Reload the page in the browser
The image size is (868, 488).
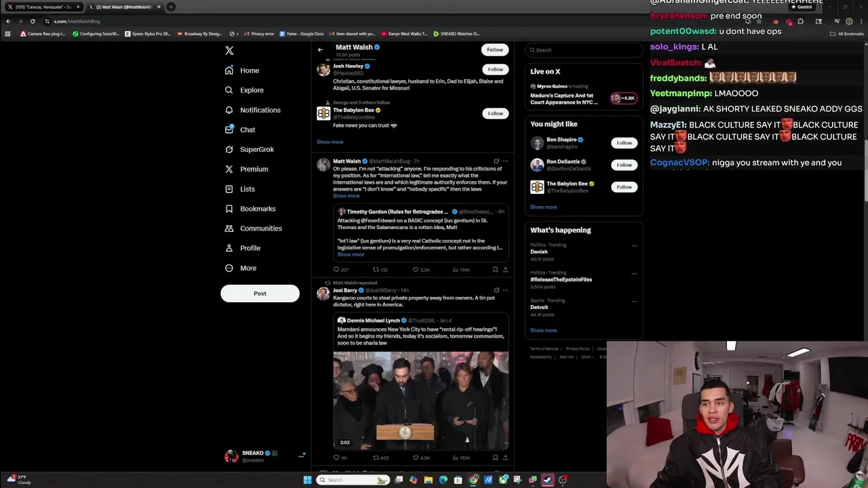point(33,21)
